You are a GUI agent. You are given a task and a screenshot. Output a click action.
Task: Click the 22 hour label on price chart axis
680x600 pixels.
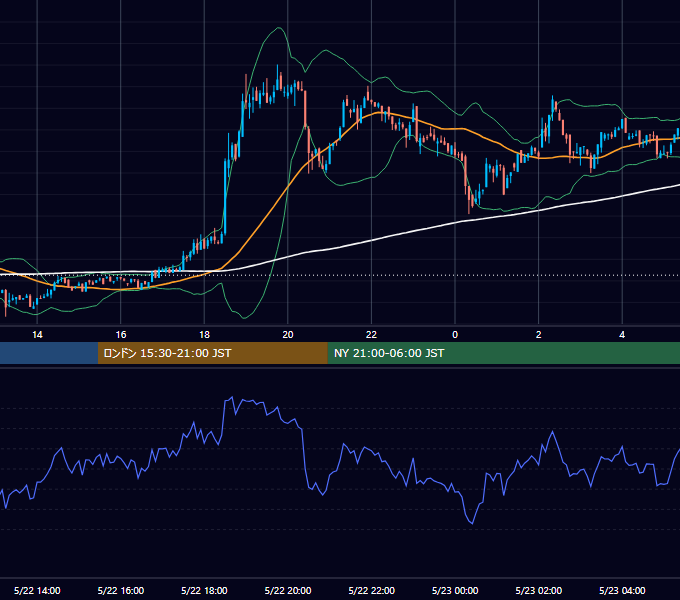tap(371, 335)
